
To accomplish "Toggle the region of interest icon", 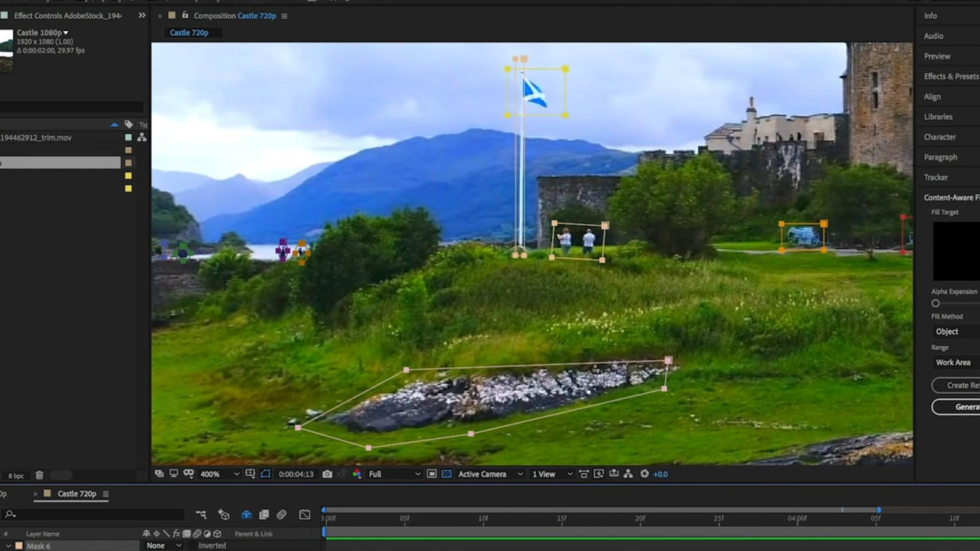I will (x=431, y=474).
